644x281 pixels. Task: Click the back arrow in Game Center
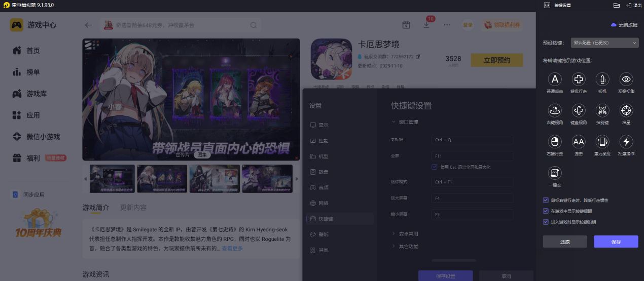tap(89, 25)
